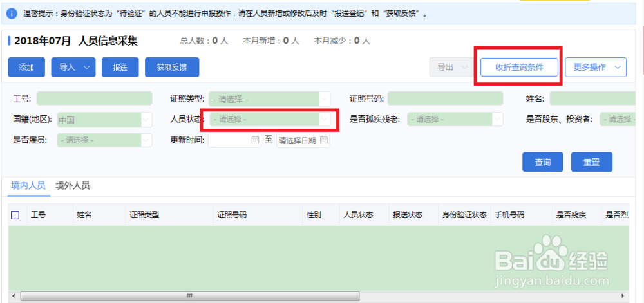Open the 更多操作 dropdown
This screenshot has height=303, width=644.
click(596, 68)
